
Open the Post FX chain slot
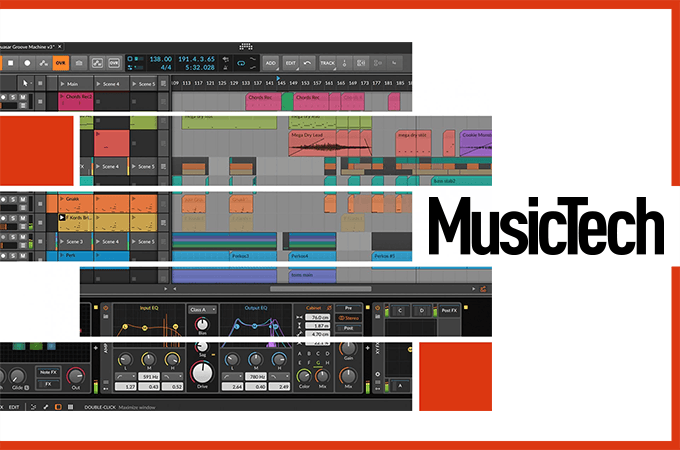449,310
